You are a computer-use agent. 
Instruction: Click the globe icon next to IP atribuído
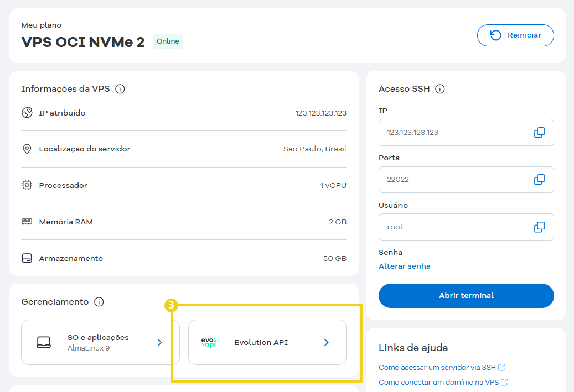(x=27, y=112)
